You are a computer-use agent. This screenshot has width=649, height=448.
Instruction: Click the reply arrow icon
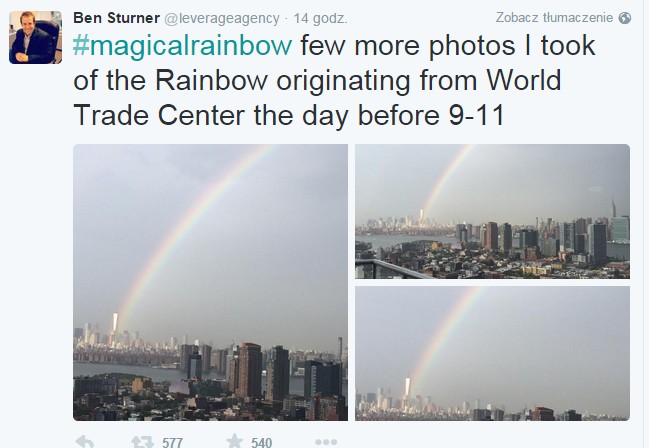[x=85, y=441]
